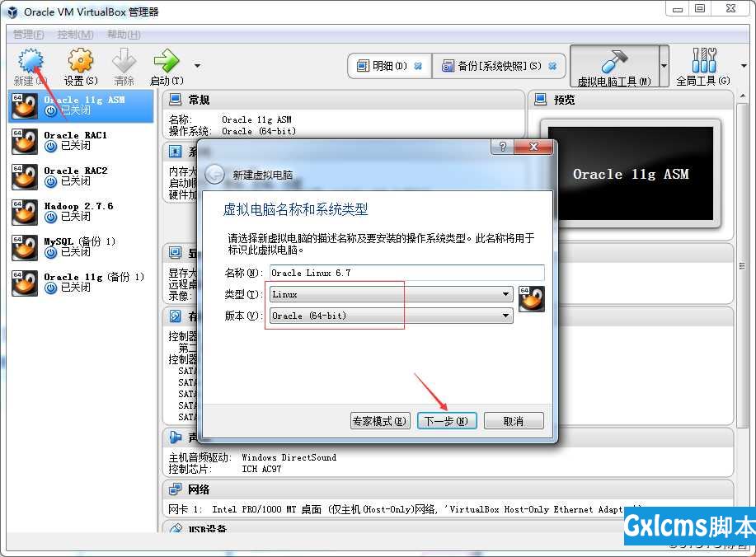Click the 常规 (General) section header icon
This screenshot has height=557, width=756.
(x=175, y=99)
